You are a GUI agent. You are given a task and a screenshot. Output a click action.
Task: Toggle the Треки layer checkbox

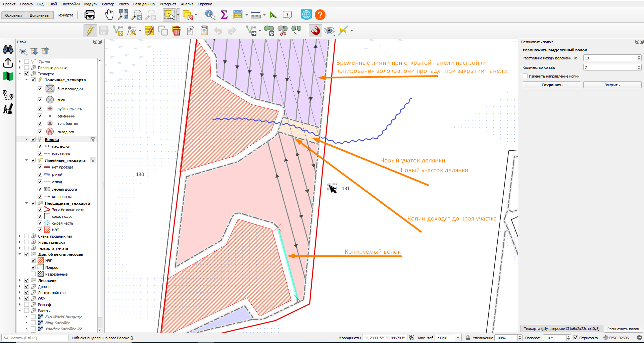tap(27, 61)
